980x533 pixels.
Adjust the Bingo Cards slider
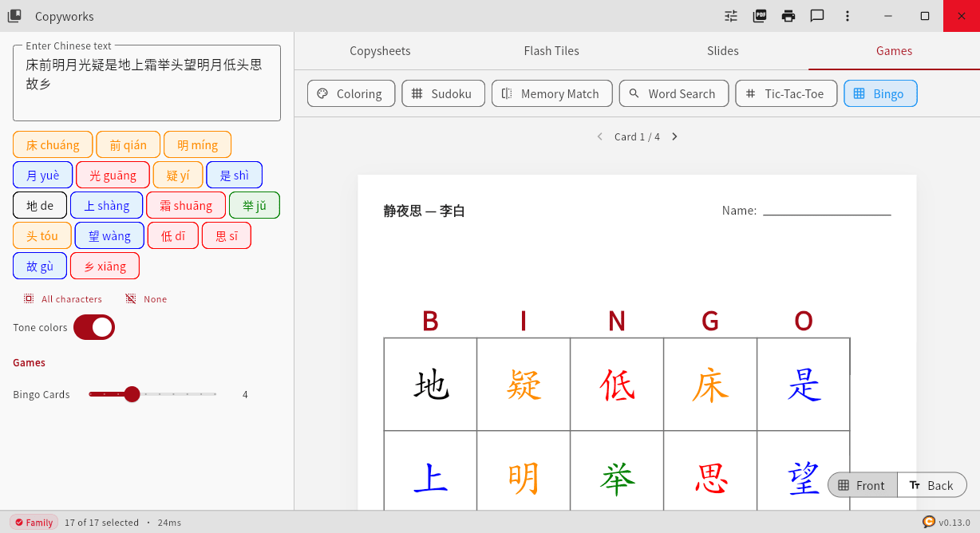point(132,394)
